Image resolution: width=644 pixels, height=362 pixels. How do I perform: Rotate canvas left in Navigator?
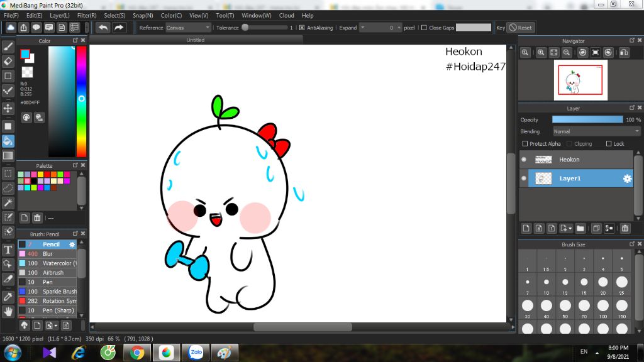(x=582, y=53)
